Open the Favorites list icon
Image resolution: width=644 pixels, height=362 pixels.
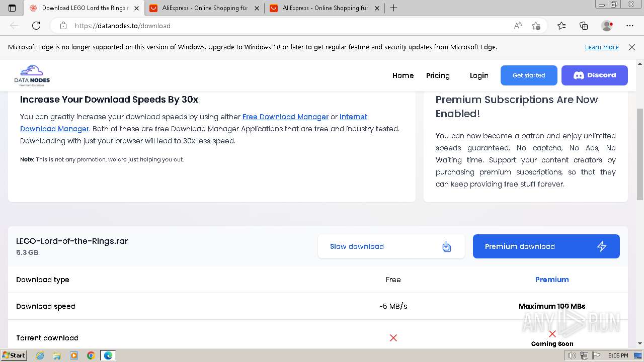point(561,26)
